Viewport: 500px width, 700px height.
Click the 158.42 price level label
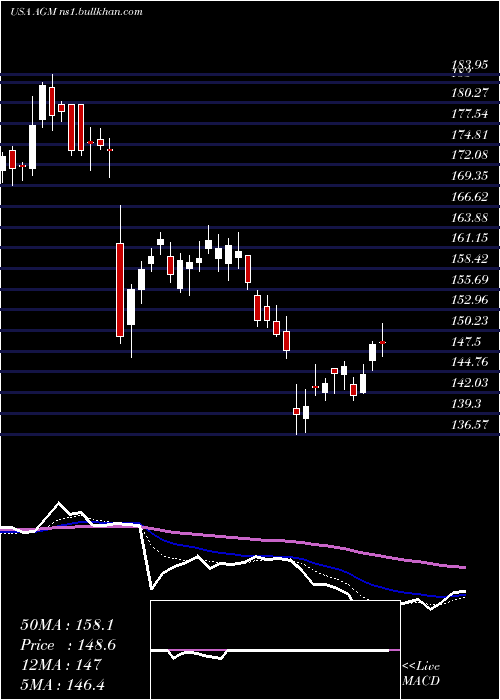pos(469,259)
